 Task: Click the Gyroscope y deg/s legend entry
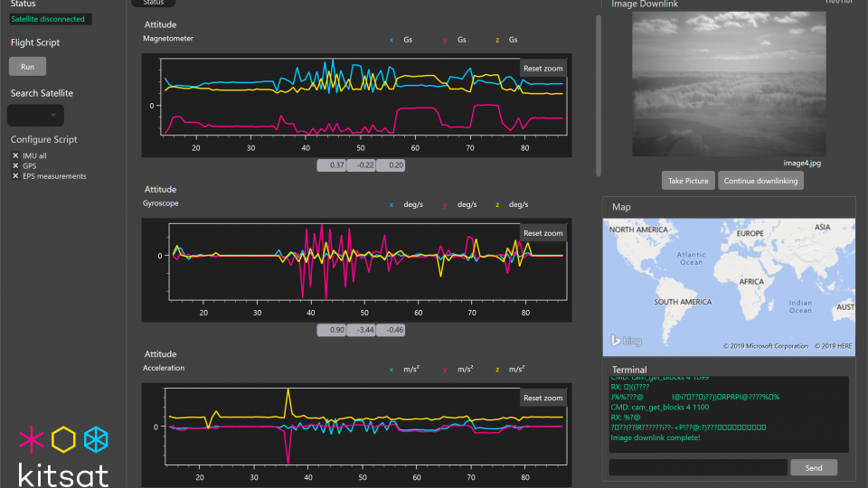459,205
